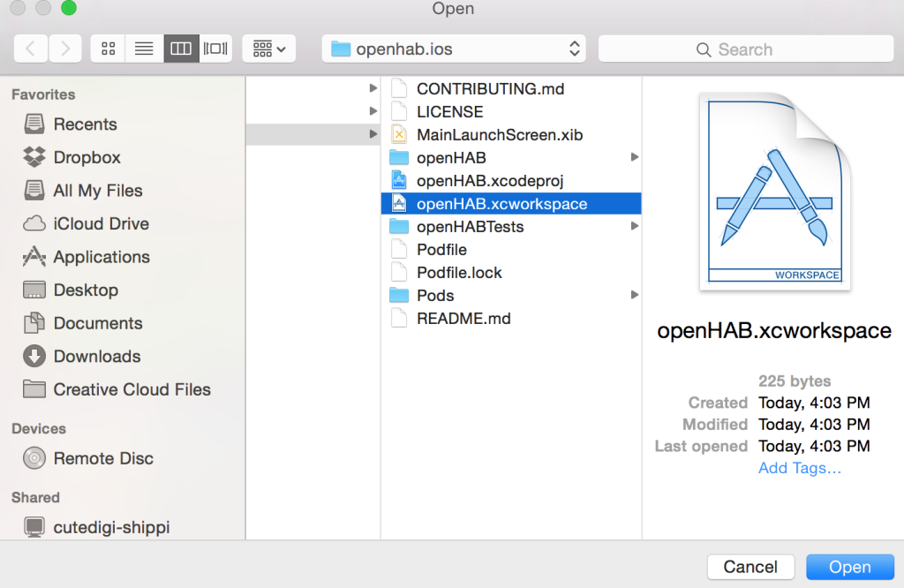Expand the Pods folder arrow
The image size is (904, 588).
(634, 295)
